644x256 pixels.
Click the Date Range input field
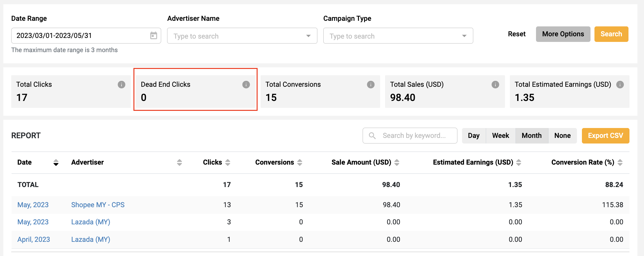(x=86, y=36)
